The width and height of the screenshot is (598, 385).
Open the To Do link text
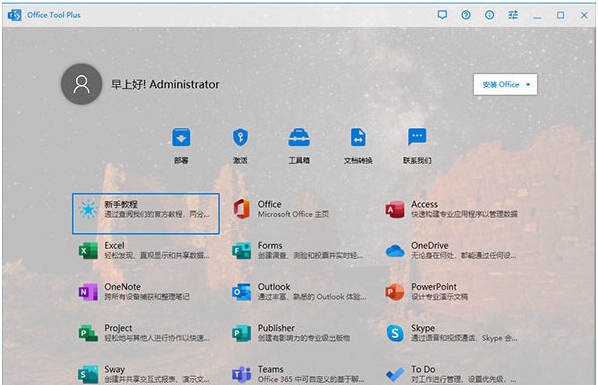click(423, 369)
